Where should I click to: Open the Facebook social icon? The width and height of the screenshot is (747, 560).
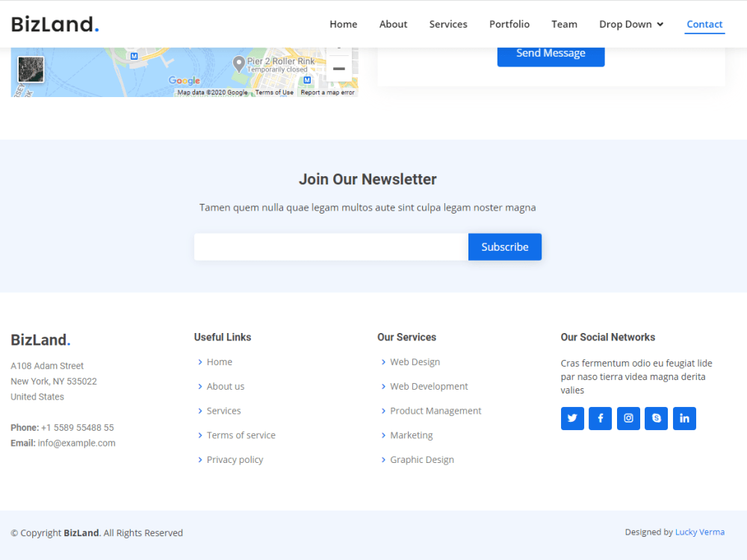(601, 418)
